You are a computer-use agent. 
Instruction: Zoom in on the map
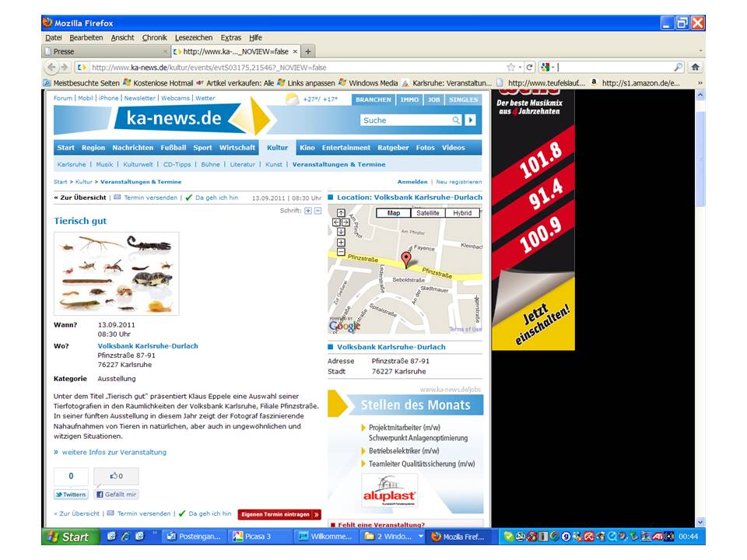pyautogui.click(x=341, y=242)
